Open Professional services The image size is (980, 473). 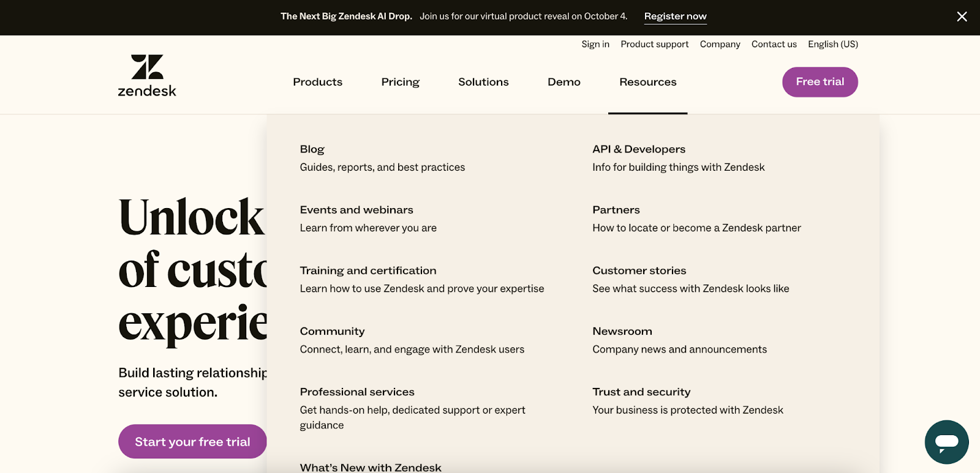pos(357,392)
